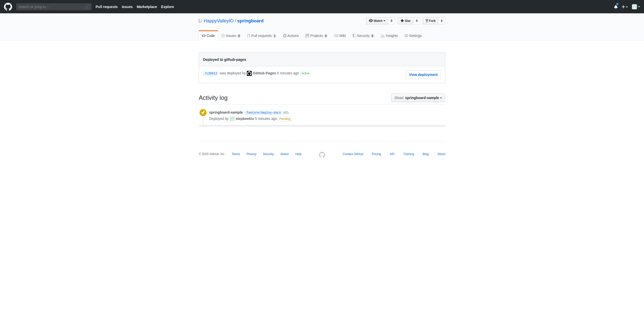Click the Active status badge
This screenshot has height=330, width=644.
[x=305, y=73]
